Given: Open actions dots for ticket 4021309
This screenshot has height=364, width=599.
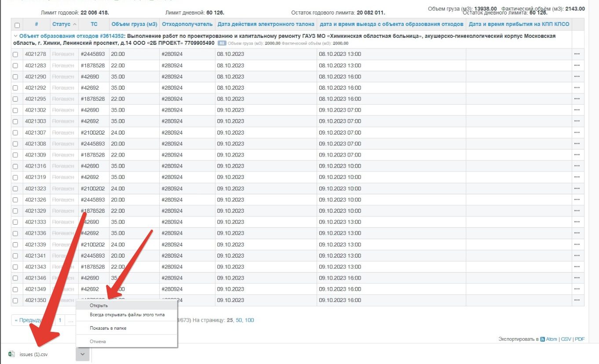Looking at the screenshot, I should tap(577, 155).
